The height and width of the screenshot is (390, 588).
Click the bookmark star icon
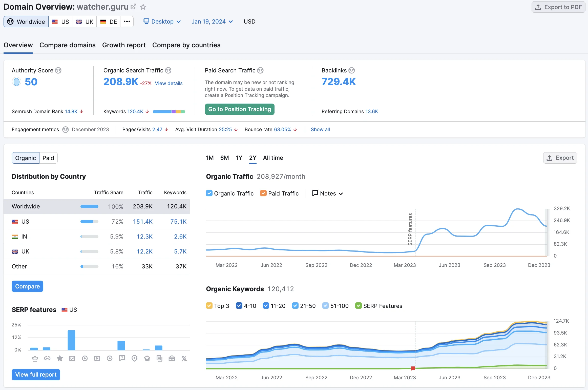coord(143,7)
